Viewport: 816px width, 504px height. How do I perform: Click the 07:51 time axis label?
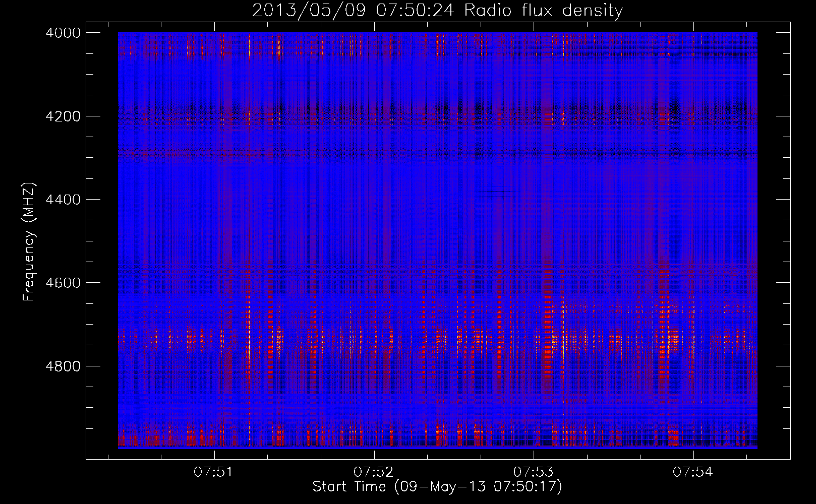point(214,472)
